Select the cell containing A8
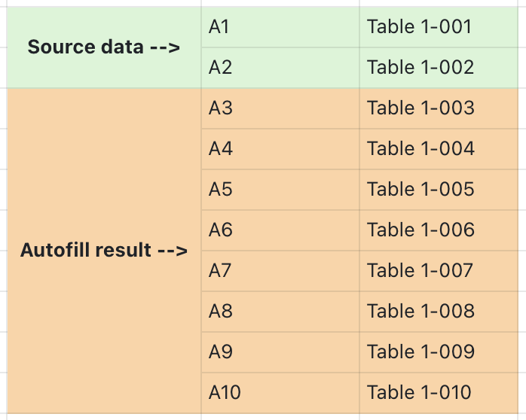The height and width of the screenshot is (420, 526). pos(280,312)
